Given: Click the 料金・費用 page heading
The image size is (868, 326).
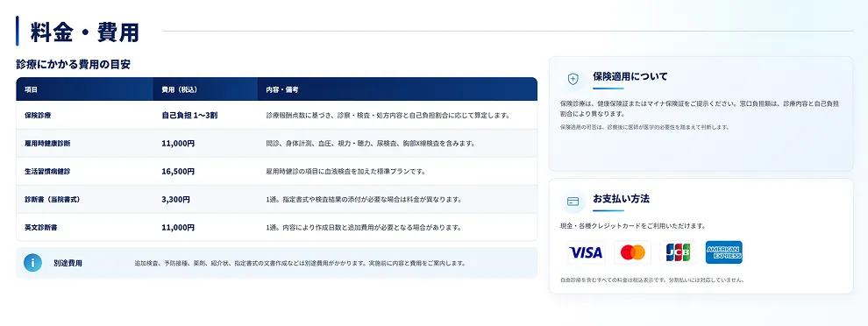Looking at the screenshot, I should 85,32.
